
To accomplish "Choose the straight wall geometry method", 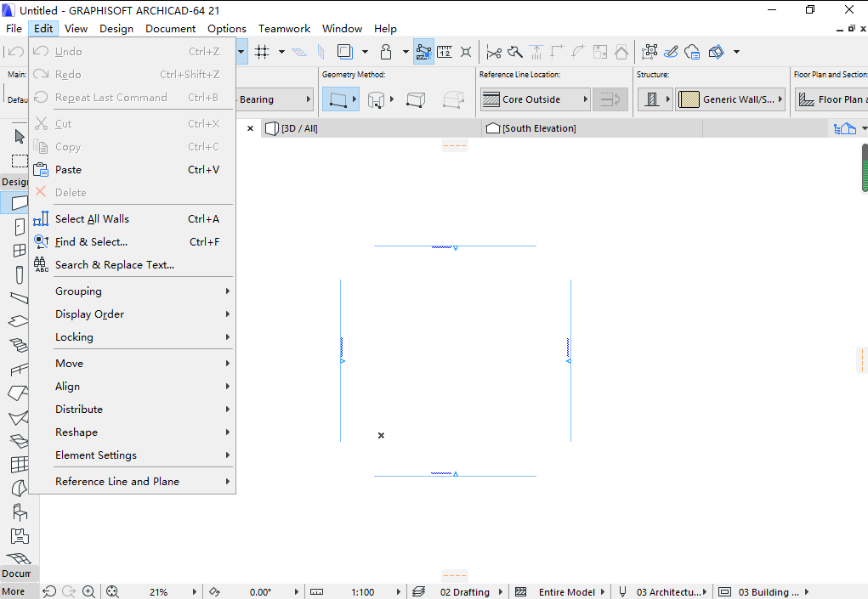I will 340,99.
